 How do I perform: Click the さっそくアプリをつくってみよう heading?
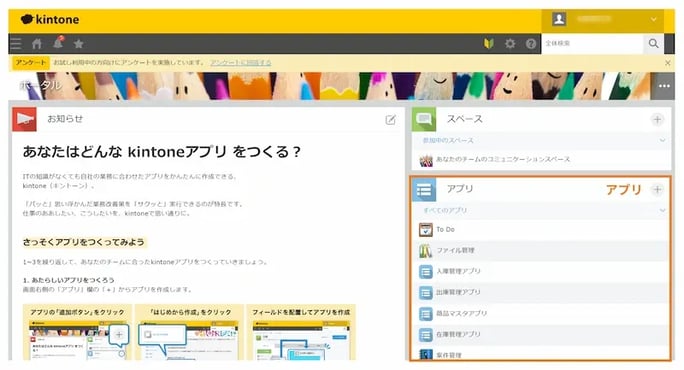(84, 242)
